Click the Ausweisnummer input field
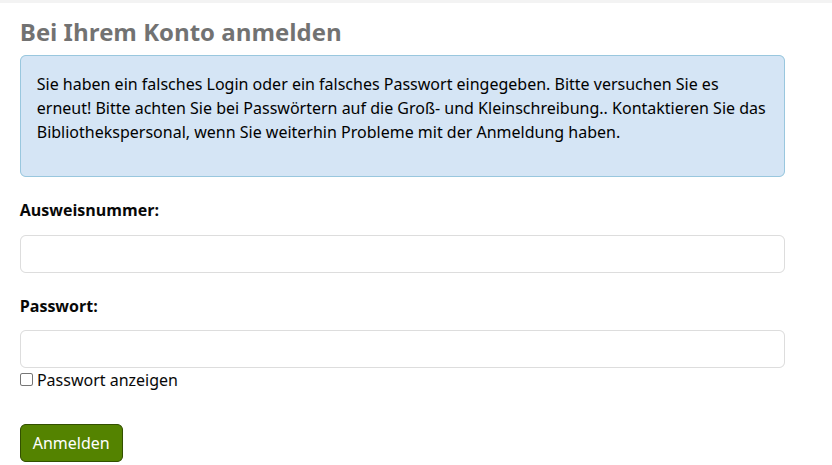This screenshot has height=465, width=832. [402, 254]
